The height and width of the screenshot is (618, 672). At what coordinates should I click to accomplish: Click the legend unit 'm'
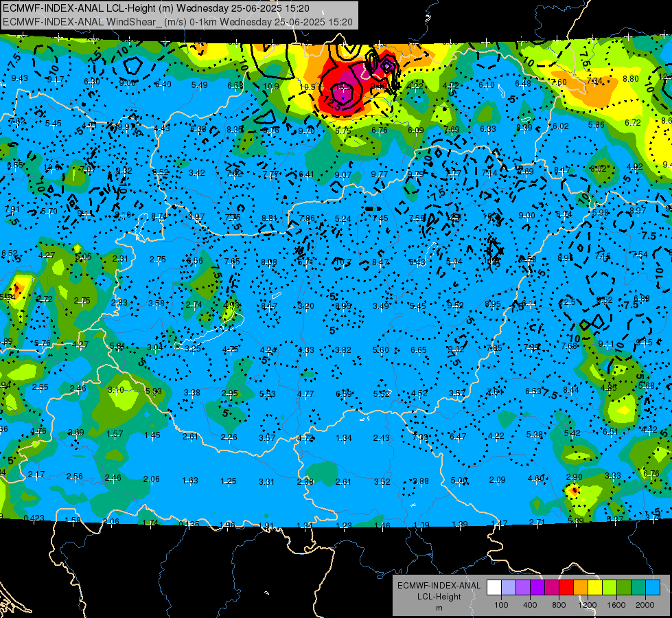[439, 608]
